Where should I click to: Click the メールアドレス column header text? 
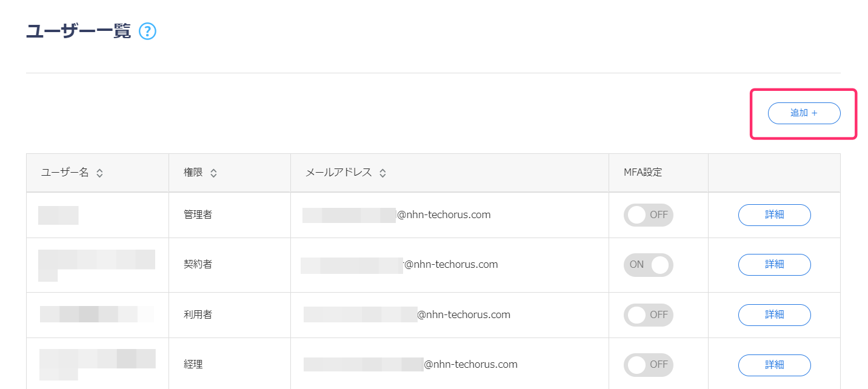point(338,173)
